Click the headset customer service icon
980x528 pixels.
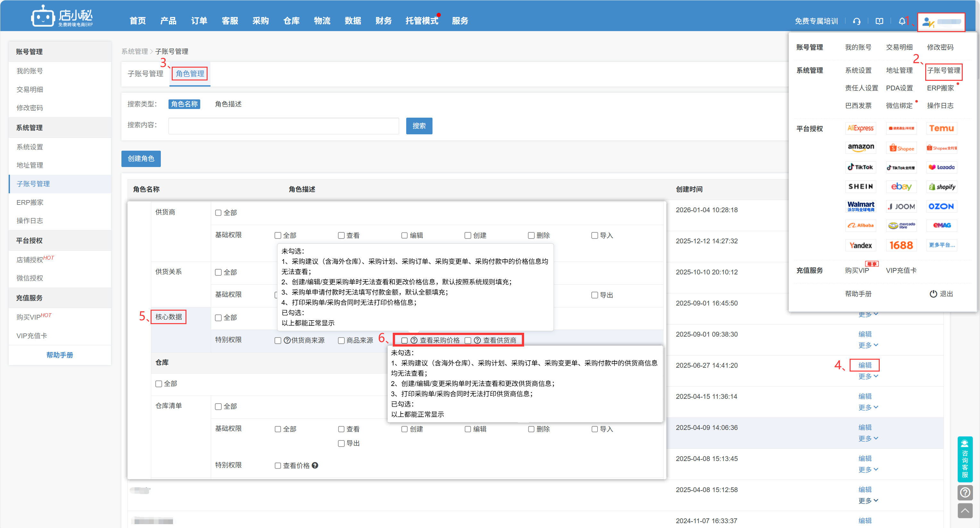point(856,21)
